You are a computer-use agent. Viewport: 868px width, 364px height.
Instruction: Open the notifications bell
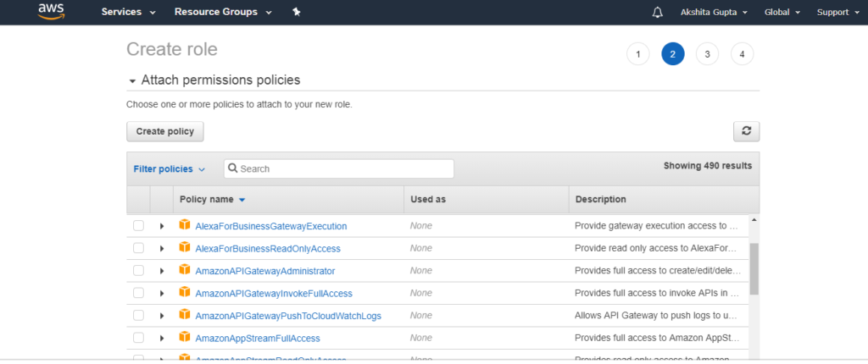pos(658,12)
